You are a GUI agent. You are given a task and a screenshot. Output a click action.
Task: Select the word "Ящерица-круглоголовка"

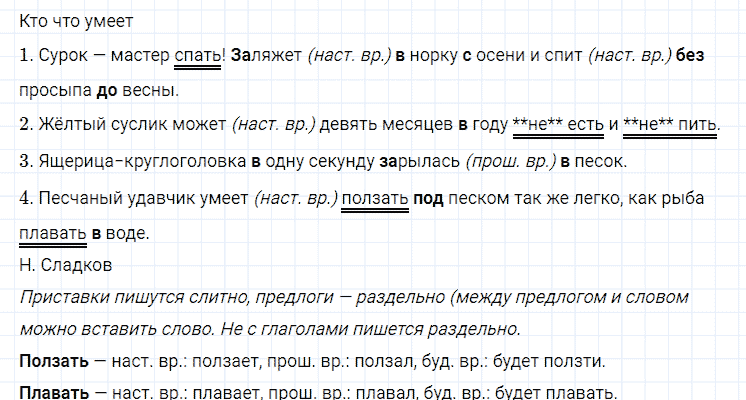pos(141,162)
